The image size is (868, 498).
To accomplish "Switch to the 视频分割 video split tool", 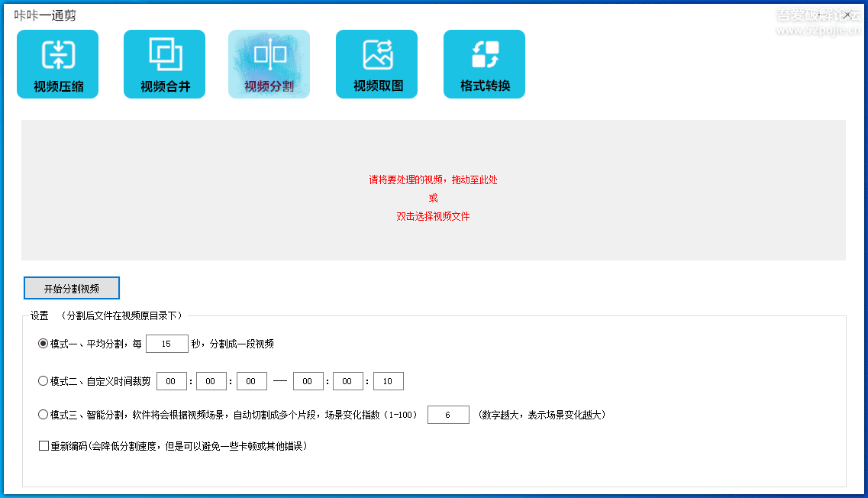I will pyautogui.click(x=269, y=64).
